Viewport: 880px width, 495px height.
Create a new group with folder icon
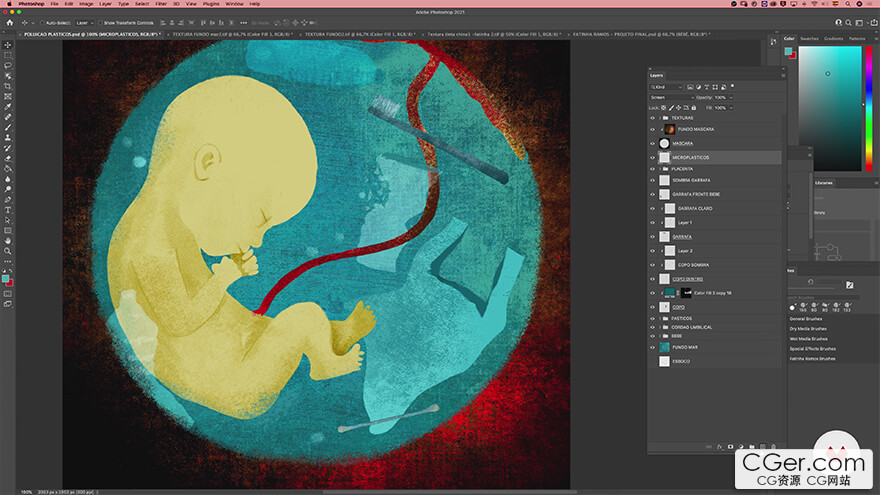[x=751, y=447]
